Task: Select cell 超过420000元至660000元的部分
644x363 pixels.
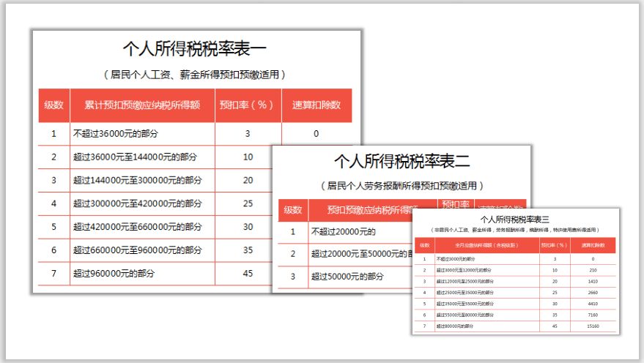Action: 138,227
